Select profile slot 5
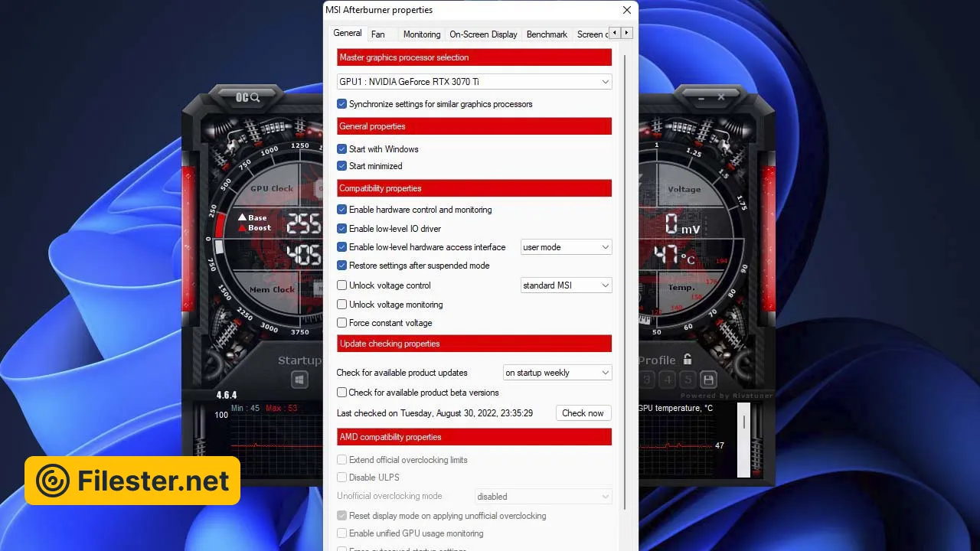Viewport: 980px width, 551px height. coord(688,380)
